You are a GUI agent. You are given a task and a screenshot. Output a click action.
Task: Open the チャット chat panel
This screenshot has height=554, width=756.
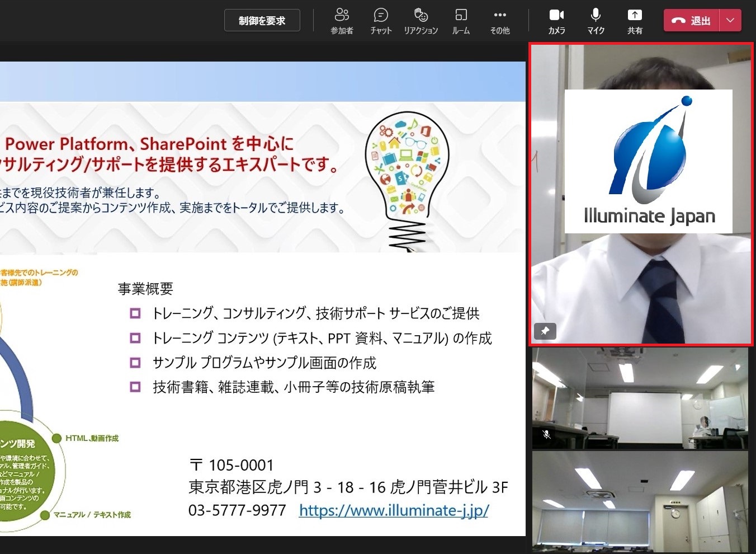coord(381,21)
